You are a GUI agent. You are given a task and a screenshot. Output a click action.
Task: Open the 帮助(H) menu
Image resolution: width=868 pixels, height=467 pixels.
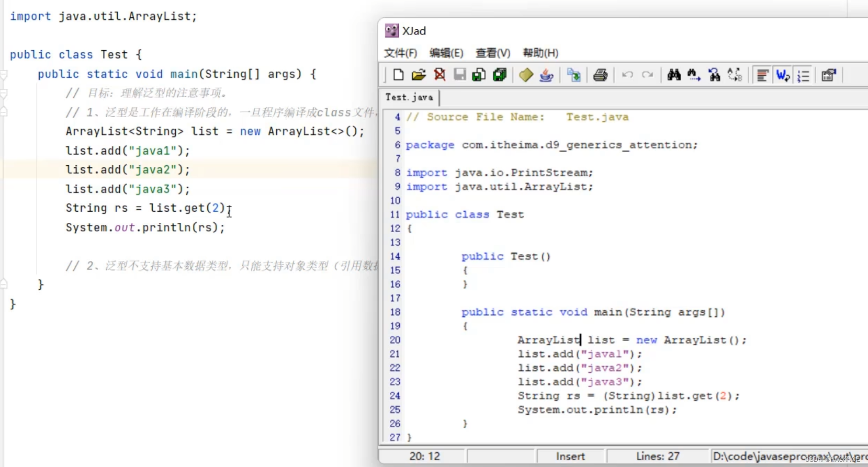(540, 53)
